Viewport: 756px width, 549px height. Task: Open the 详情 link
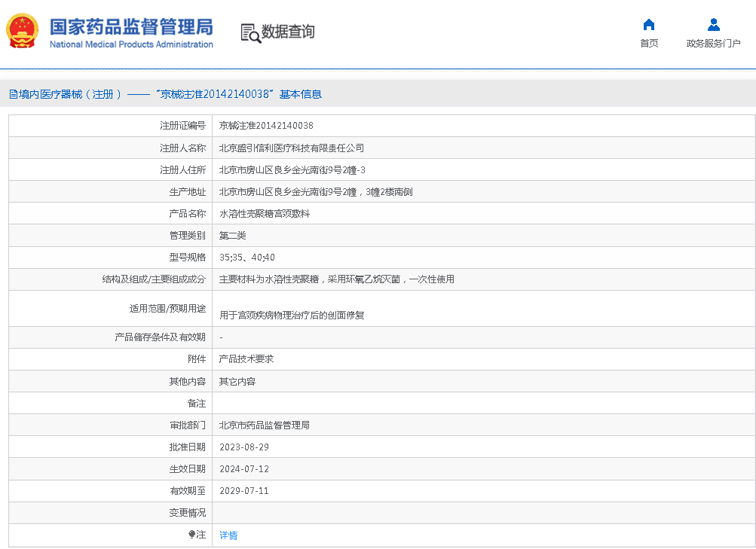click(x=228, y=535)
